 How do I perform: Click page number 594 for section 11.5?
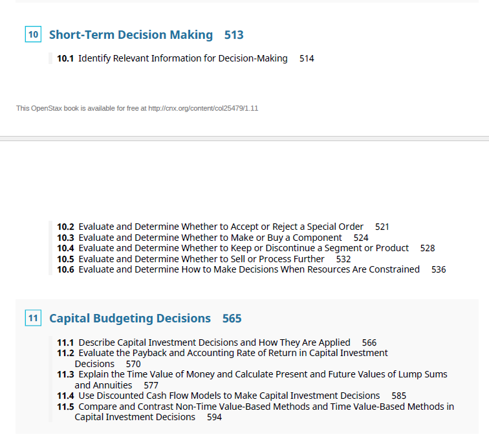(x=214, y=417)
